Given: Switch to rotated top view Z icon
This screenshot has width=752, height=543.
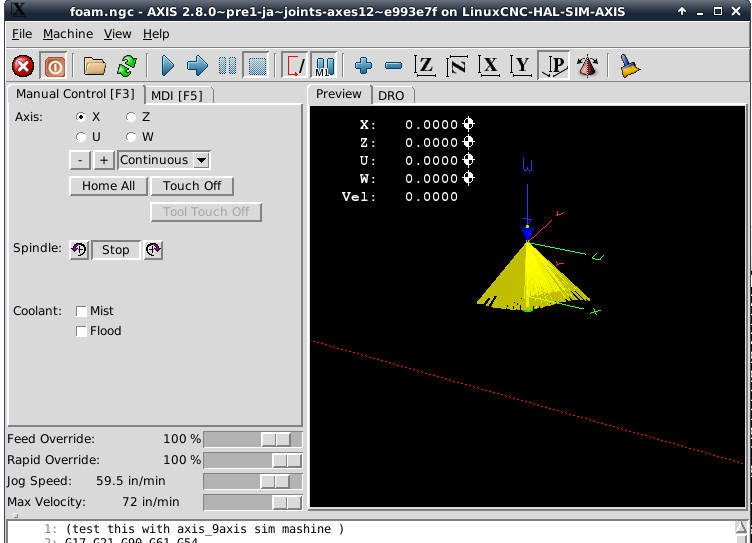Looking at the screenshot, I should 457,66.
